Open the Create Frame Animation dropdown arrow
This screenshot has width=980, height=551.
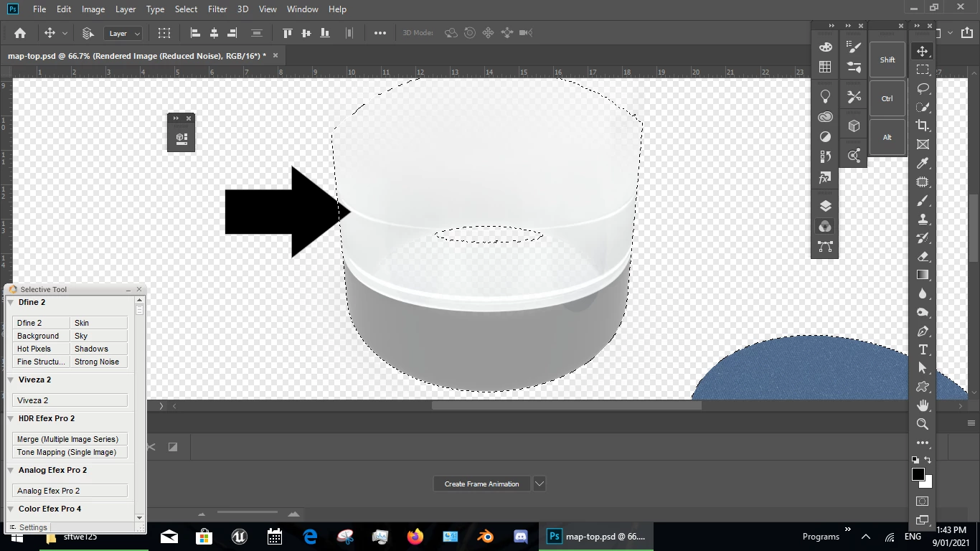(x=540, y=484)
